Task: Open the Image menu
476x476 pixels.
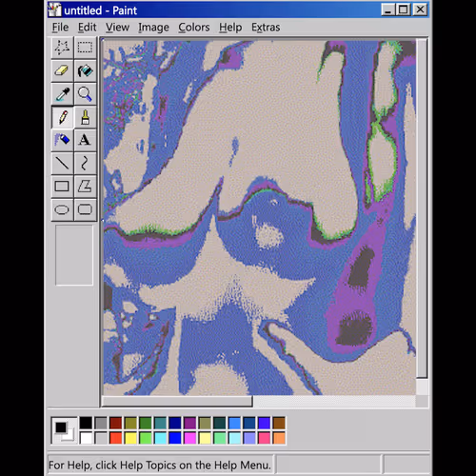Action: (x=153, y=28)
